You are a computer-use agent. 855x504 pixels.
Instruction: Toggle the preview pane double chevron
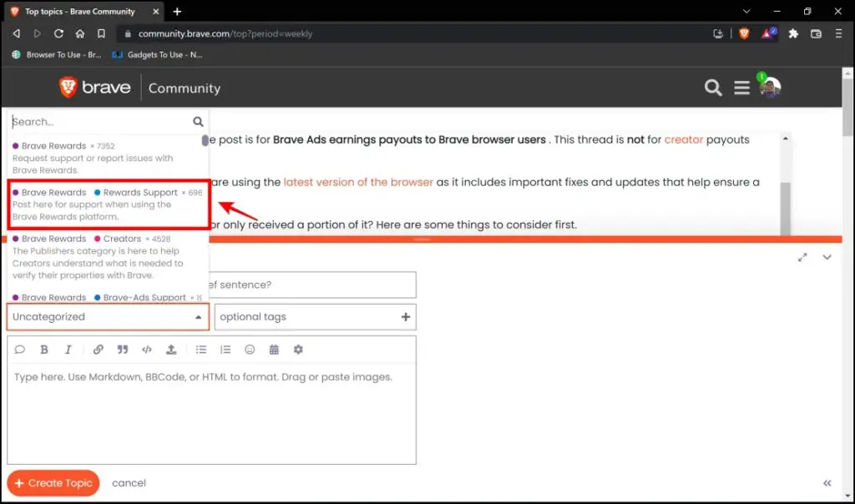827,483
